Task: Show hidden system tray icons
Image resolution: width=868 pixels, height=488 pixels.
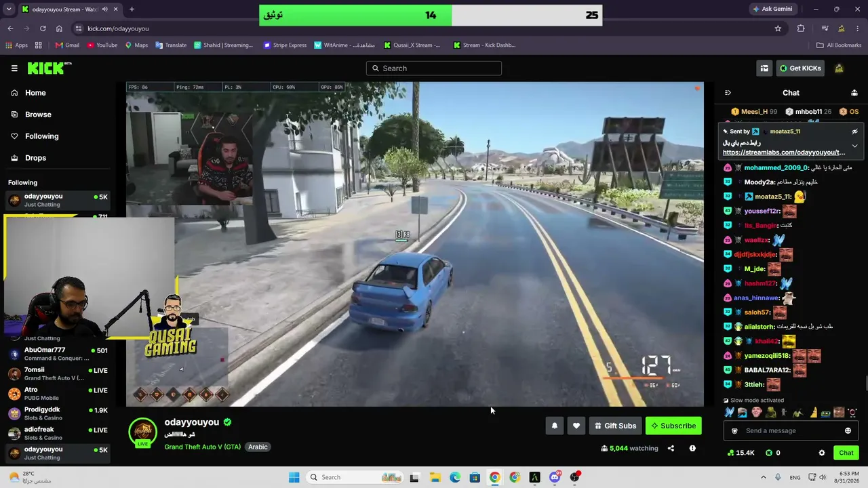Action: click(764, 477)
